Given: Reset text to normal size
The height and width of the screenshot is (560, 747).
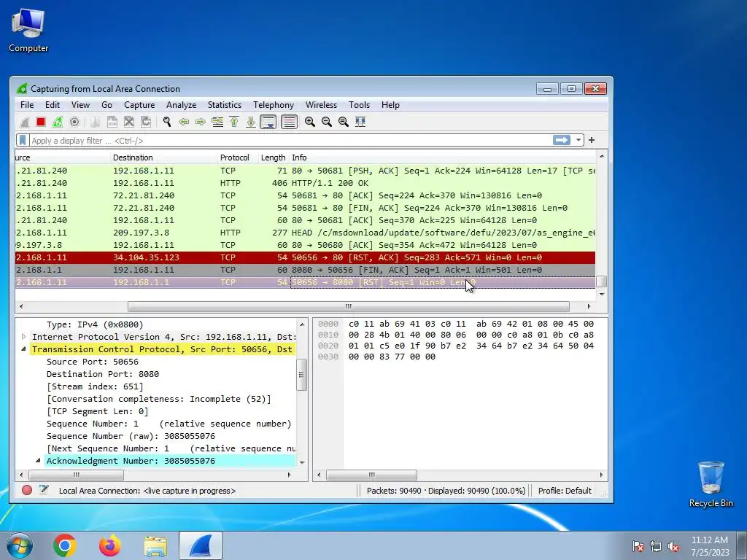Looking at the screenshot, I should (343, 122).
